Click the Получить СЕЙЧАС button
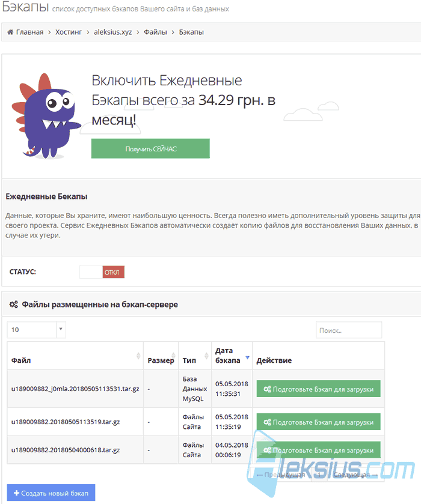 pos(150,148)
